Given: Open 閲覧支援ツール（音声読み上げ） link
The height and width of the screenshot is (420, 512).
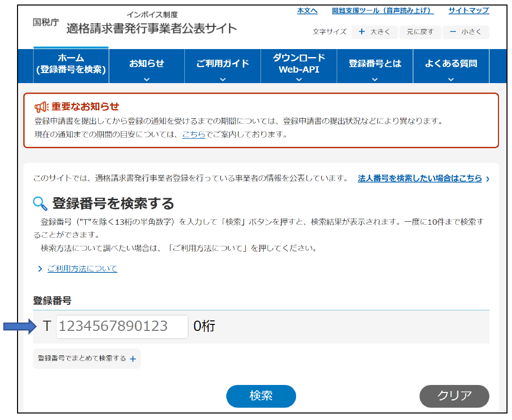Looking at the screenshot, I should [382, 11].
